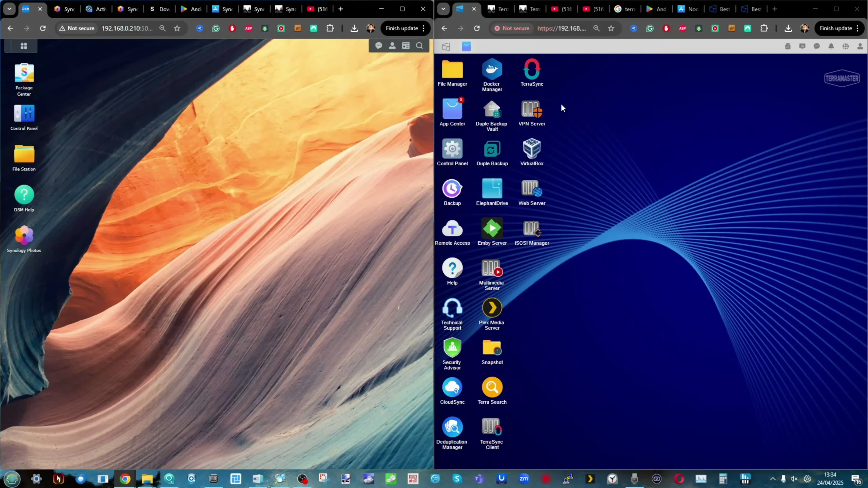Switch to Noo tab in right browser

(x=689, y=9)
